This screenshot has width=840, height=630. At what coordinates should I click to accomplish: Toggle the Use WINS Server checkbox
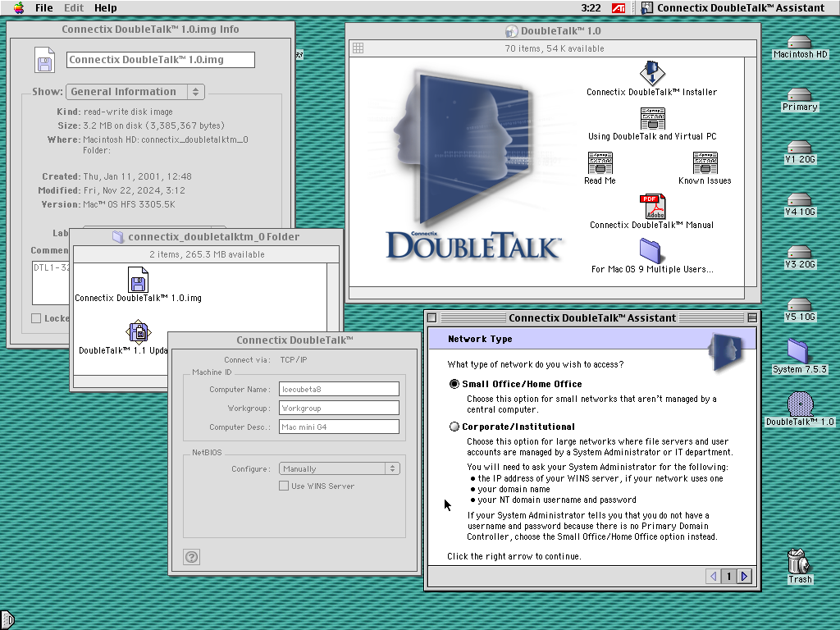click(284, 486)
